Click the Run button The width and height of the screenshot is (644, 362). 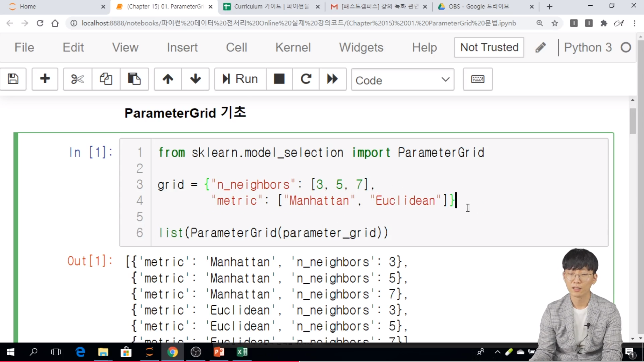click(240, 79)
